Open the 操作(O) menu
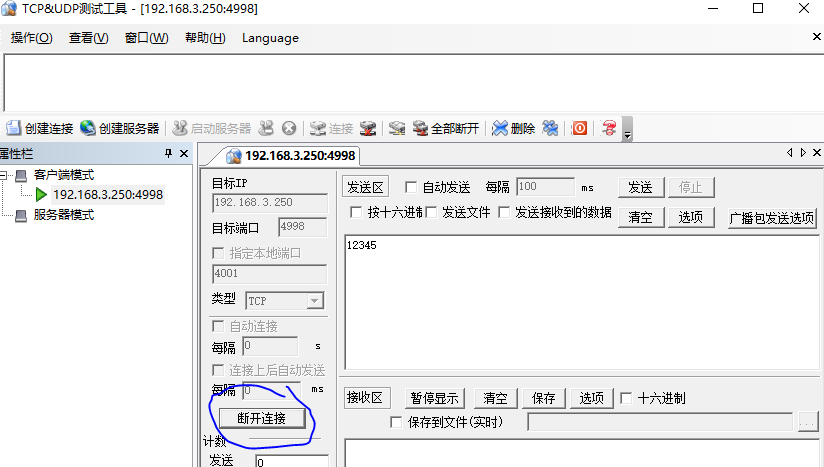Viewport: 824px width, 467px height. (x=31, y=38)
